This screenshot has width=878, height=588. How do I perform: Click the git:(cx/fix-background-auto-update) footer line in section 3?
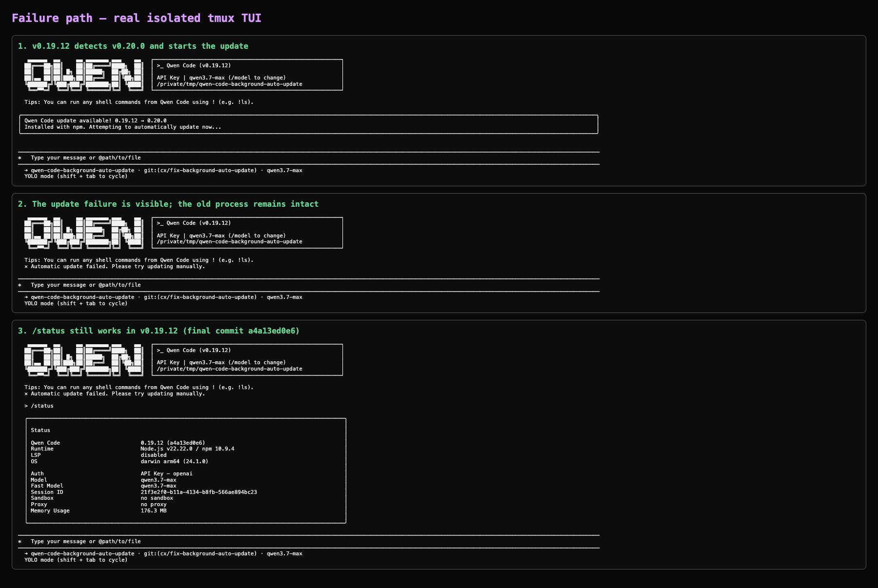(163, 553)
